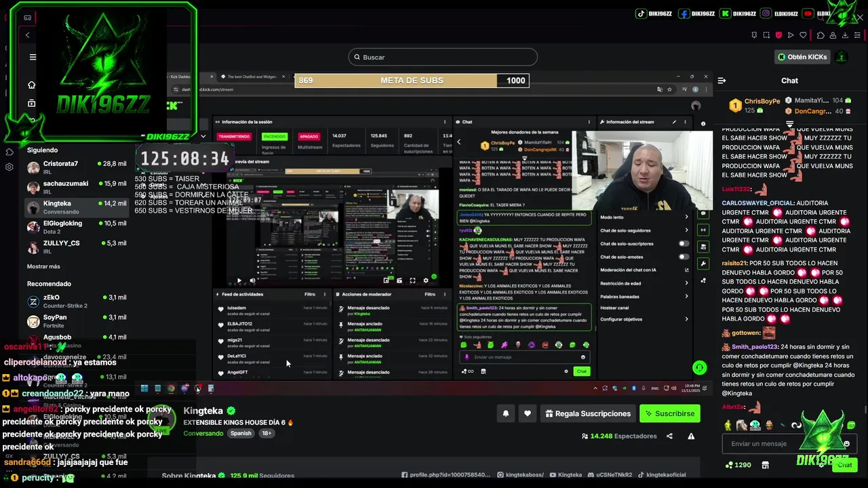Screen dimensions: 868x488
Task: Expand the chat leaderboard pull-down handle
Action: (x=789, y=125)
